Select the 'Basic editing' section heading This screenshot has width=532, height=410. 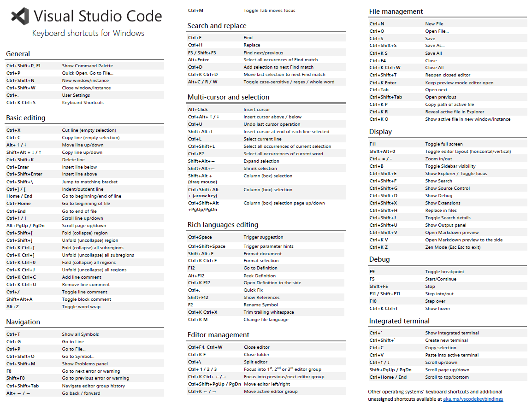(26, 118)
